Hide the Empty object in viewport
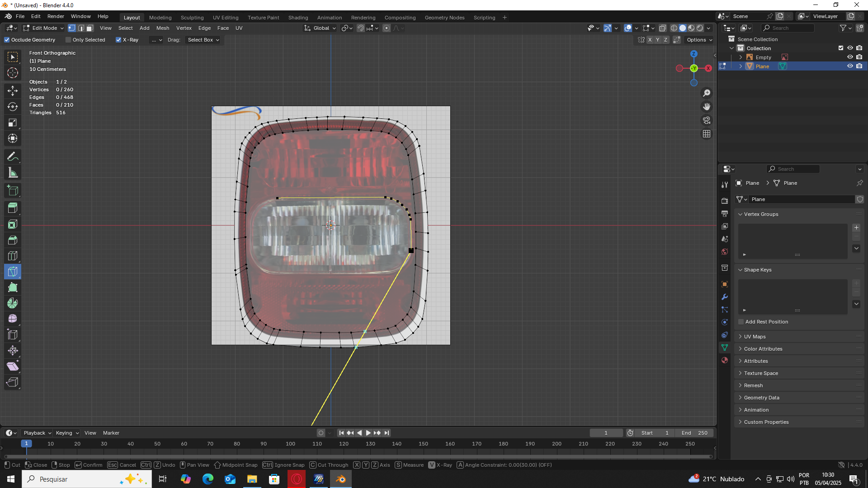Screen dimensions: 868x488 pos(850,57)
